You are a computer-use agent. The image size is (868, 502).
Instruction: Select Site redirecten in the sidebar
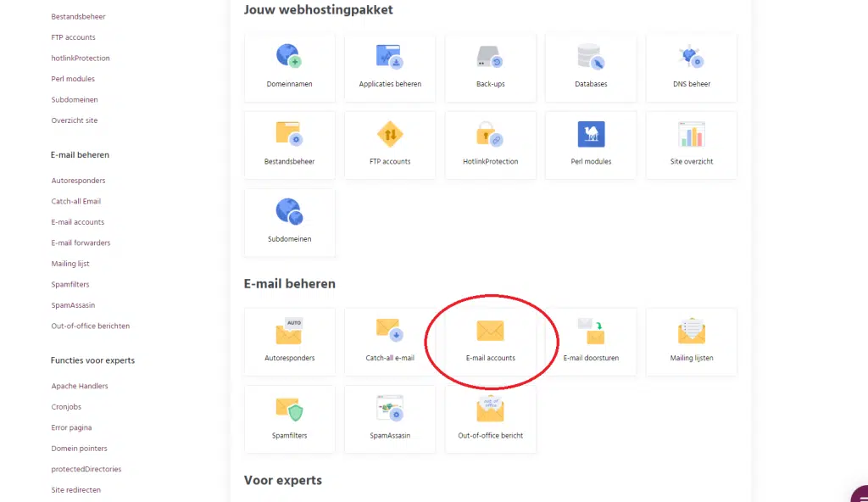[x=75, y=489]
